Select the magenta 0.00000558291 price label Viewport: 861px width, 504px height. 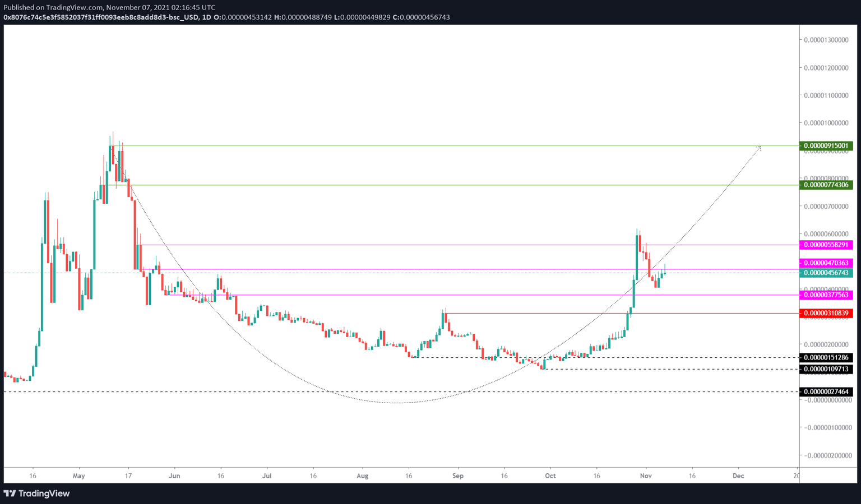pos(826,245)
